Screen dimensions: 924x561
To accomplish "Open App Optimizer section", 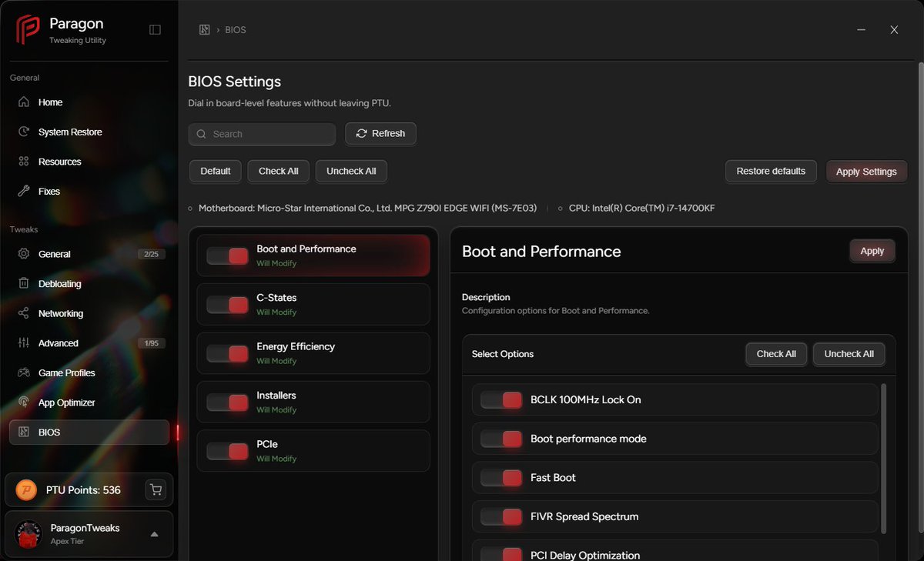I will [89, 402].
